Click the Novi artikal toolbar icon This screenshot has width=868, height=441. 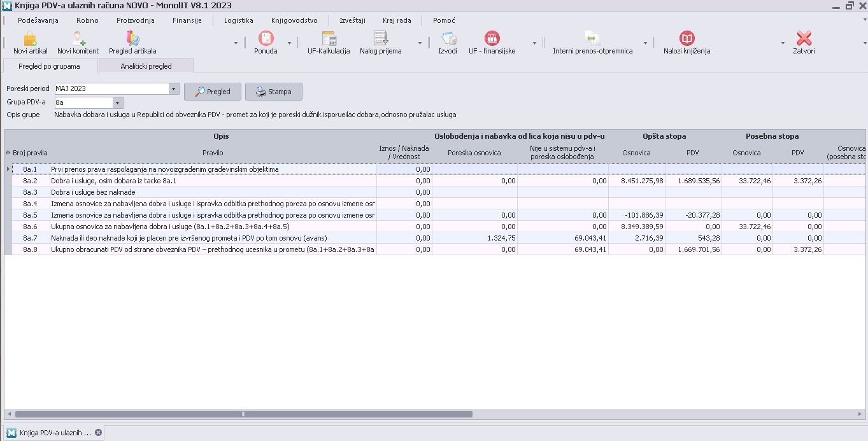30,38
